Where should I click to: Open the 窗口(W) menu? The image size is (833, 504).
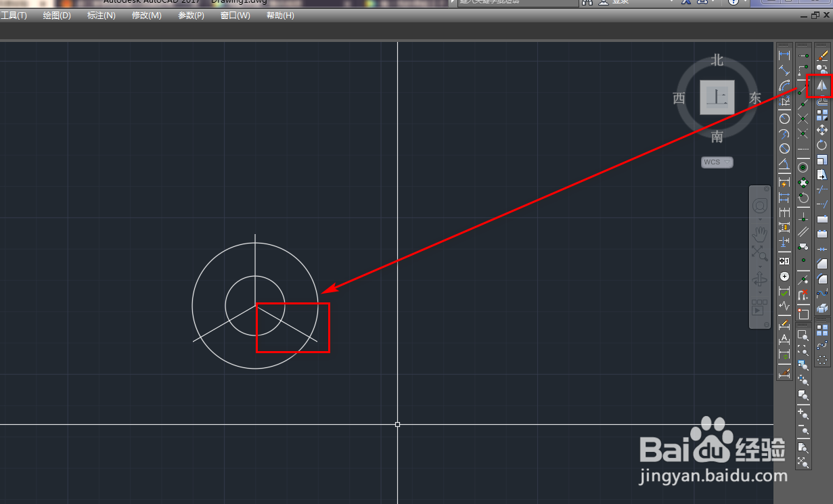235,15
